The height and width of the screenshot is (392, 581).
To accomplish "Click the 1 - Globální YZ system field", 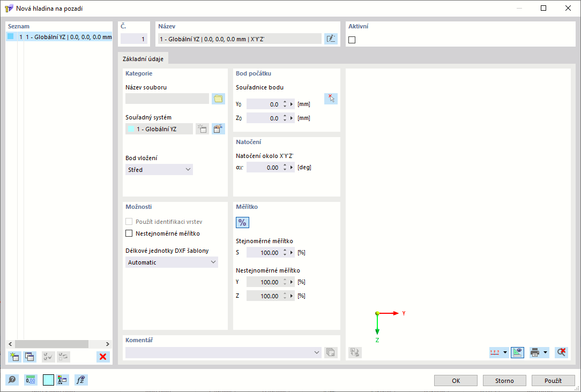I will (159, 129).
